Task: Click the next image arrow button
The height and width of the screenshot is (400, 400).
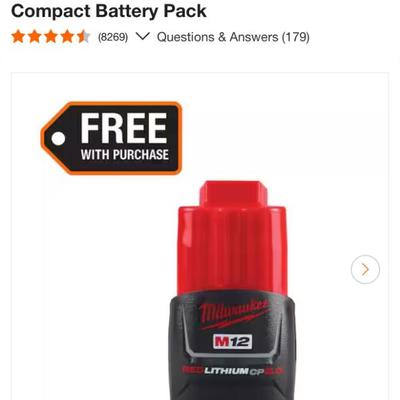Action: click(365, 269)
